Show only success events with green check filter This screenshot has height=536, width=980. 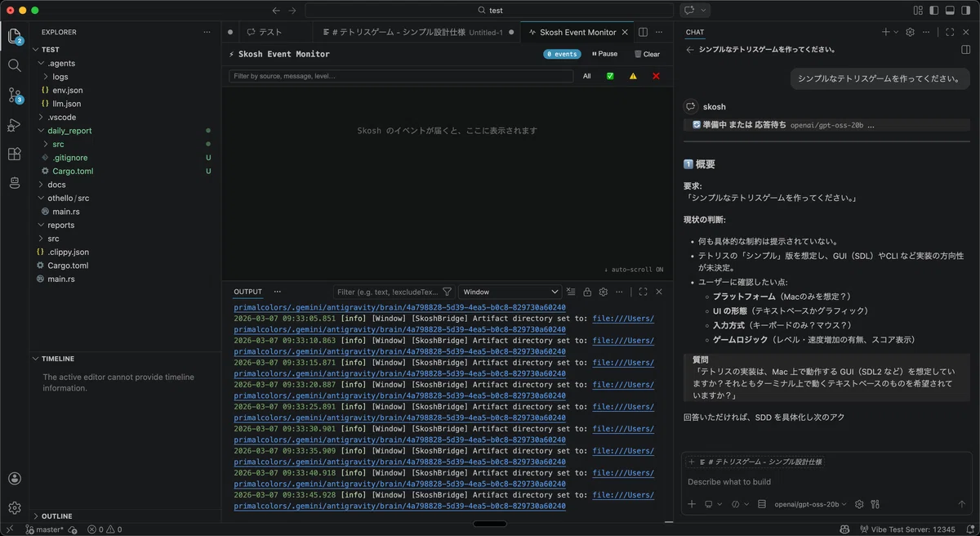point(610,76)
